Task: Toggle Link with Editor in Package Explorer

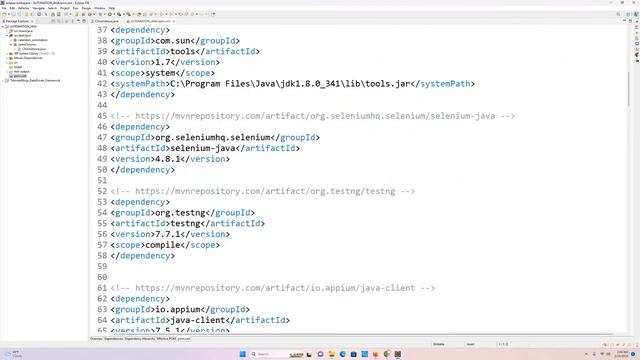Action: tap(59, 21)
